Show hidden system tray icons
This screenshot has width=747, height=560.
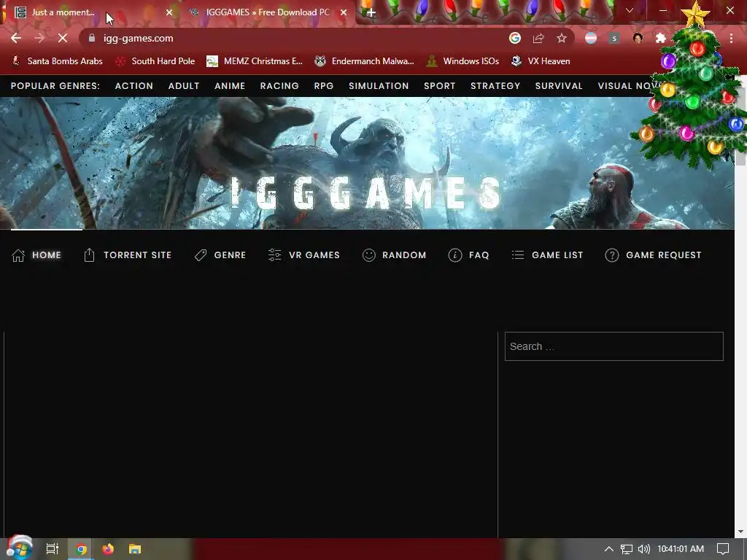(x=609, y=549)
